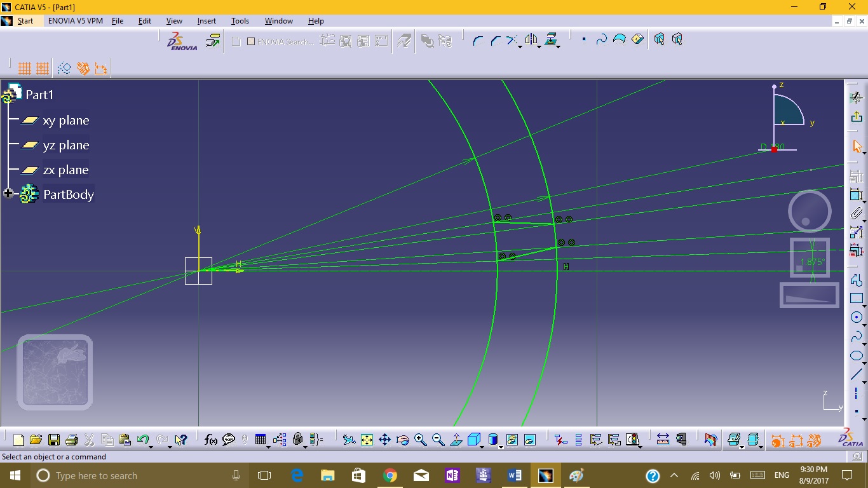Select the Ellipse sketch tool
Image resolution: width=868 pixels, height=488 pixels.
(x=857, y=356)
